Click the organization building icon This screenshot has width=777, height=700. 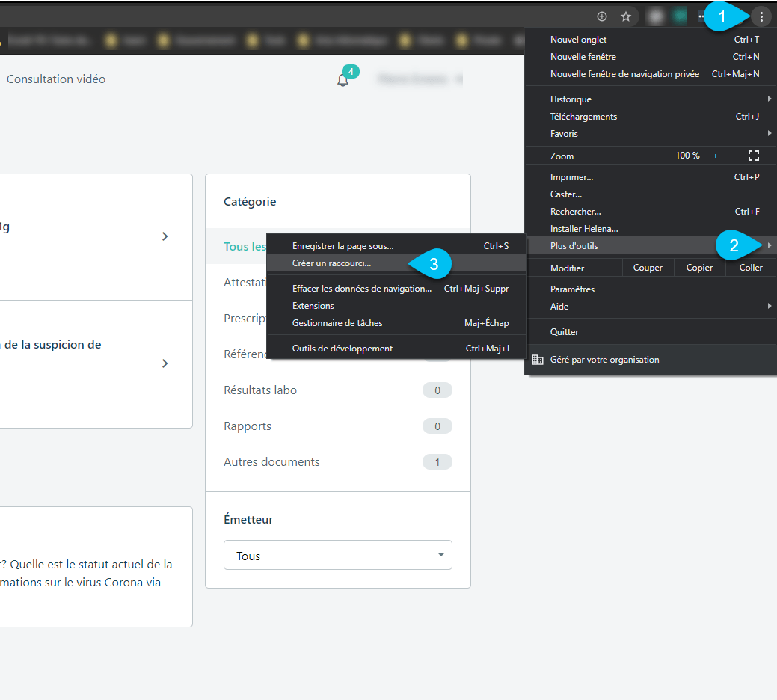(538, 360)
